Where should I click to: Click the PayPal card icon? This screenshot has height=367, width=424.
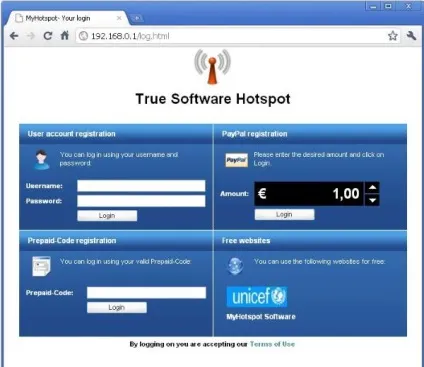point(236,160)
